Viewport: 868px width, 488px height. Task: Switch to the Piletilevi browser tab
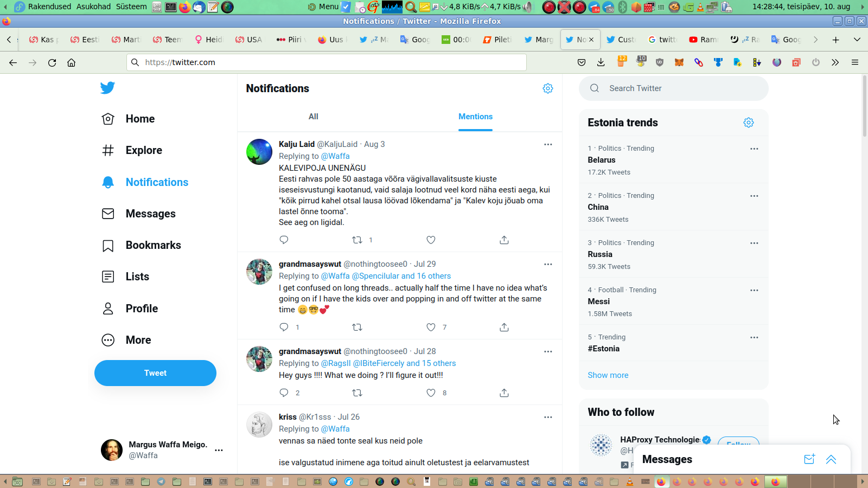click(x=497, y=40)
